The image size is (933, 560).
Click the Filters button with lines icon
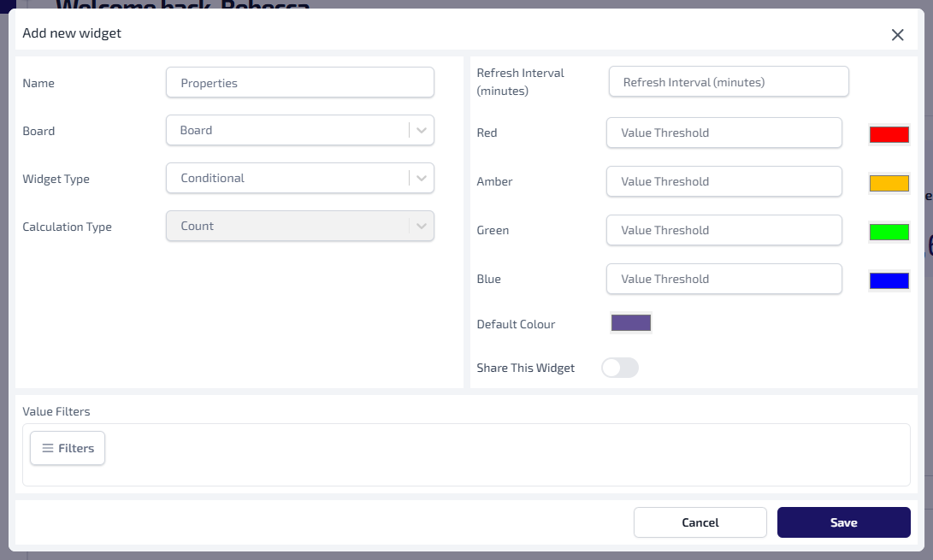point(68,448)
